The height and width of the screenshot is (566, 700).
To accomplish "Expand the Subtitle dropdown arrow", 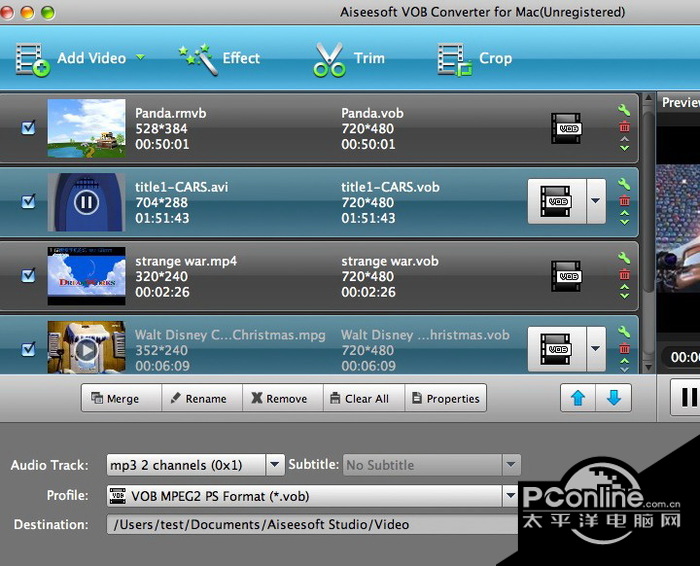I will point(512,465).
